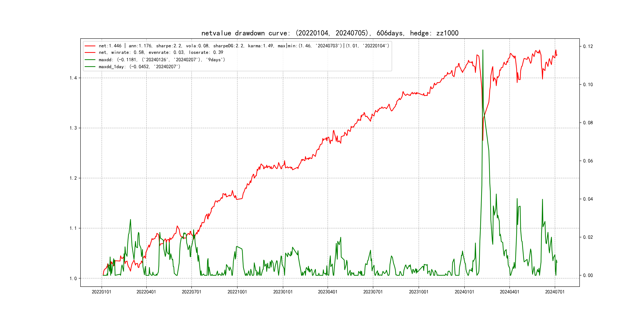Screen dimensions: 644x322
Task: Click the 20240701 x-axis date label
Action: click(555, 292)
